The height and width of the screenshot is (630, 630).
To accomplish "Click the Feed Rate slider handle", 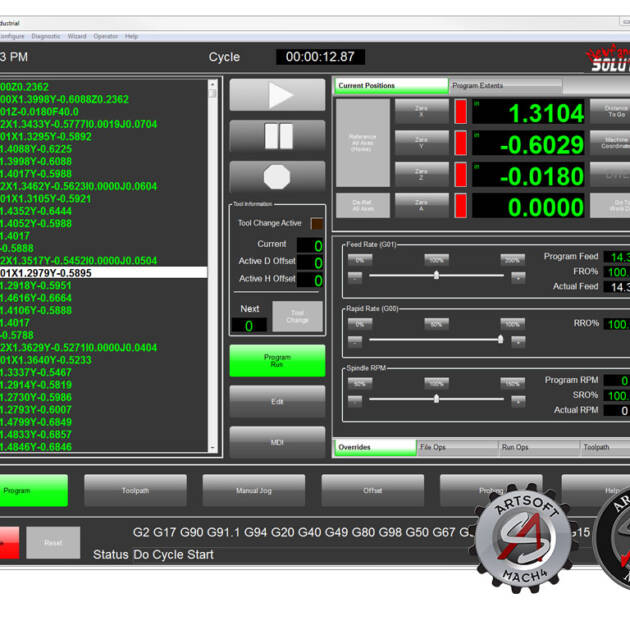I will coord(436,275).
